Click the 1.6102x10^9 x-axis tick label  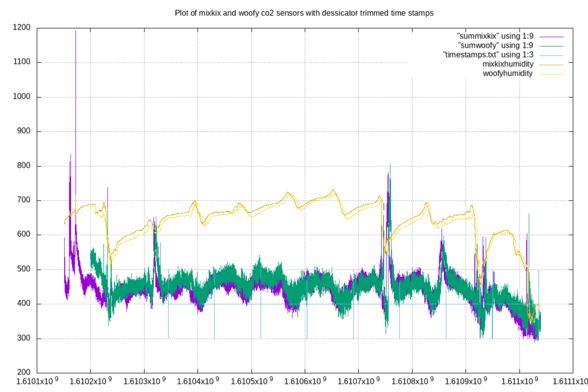[x=91, y=382]
